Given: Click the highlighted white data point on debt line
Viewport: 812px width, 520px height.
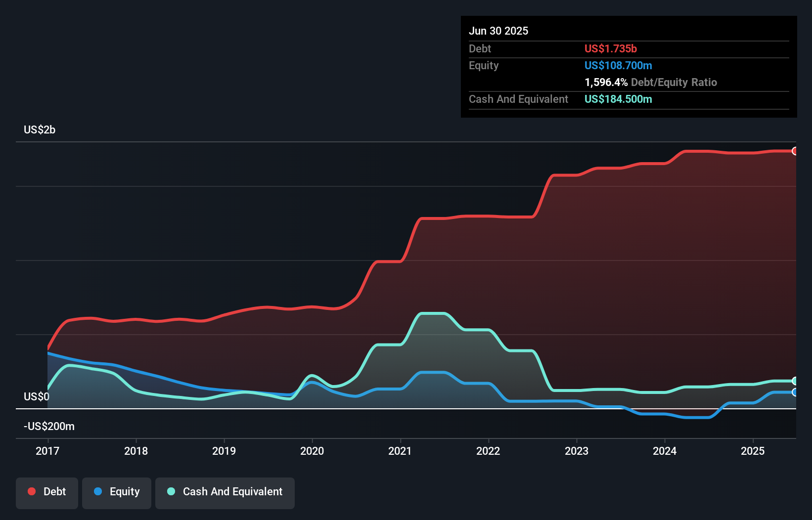Looking at the screenshot, I should (x=795, y=151).
